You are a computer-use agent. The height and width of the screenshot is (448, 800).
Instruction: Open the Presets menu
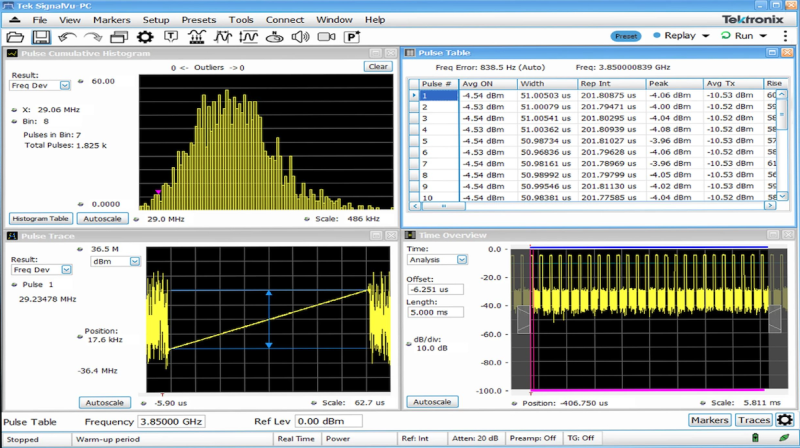(x=199, y=19)
